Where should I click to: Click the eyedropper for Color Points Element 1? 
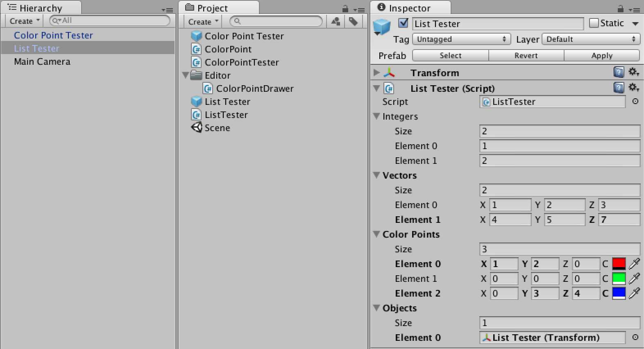coord(634,279)
